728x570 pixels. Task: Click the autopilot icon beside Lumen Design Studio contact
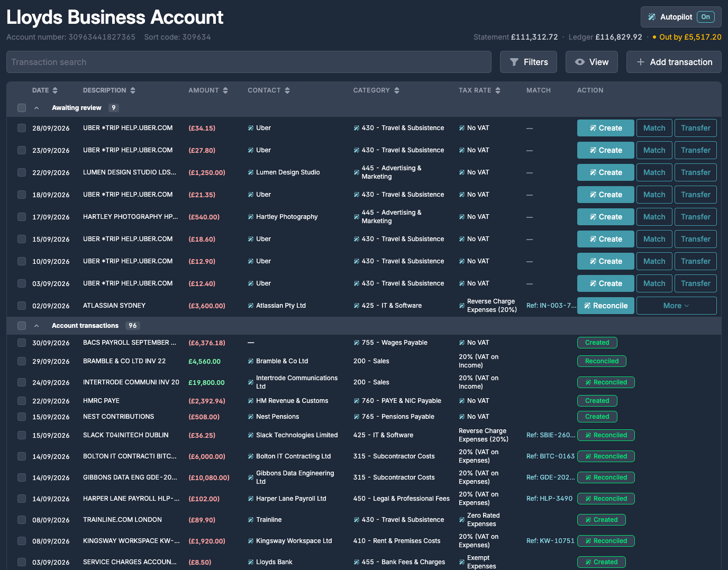[251, 172]
